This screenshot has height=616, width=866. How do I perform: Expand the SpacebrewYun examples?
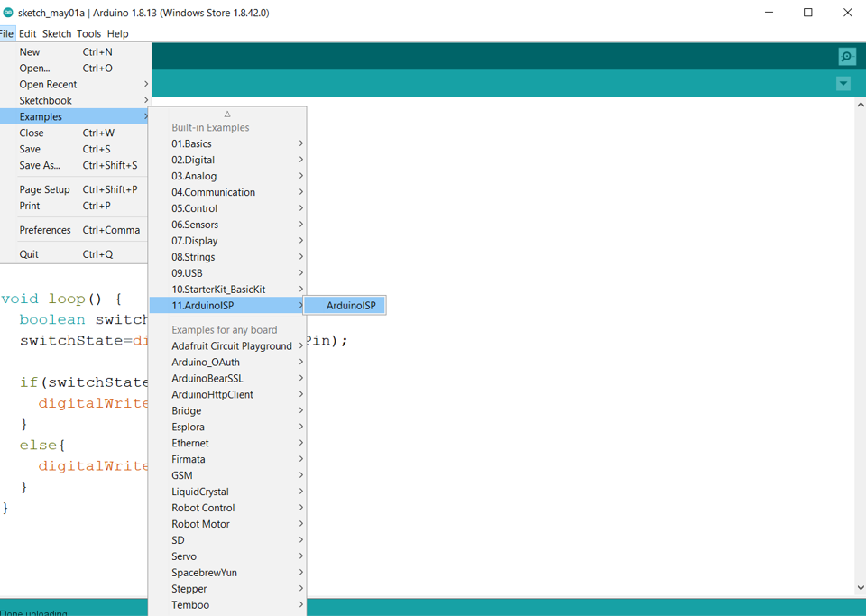click(227, 573)
